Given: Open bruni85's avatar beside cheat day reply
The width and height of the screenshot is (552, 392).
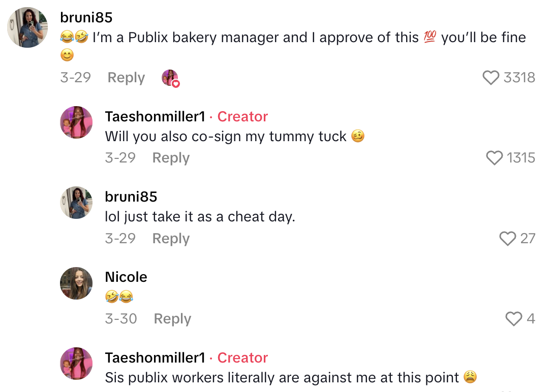Looking at the screenshot, I should (x=76, y=203).
